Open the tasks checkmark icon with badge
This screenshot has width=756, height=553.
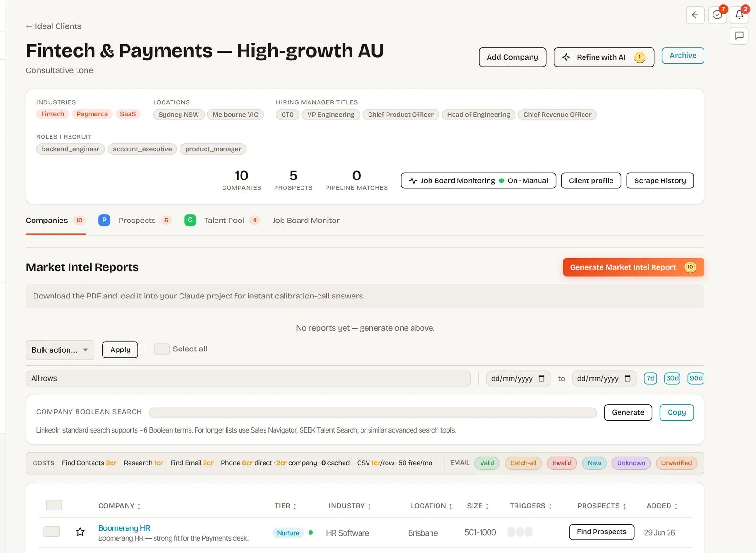point(717,15)
